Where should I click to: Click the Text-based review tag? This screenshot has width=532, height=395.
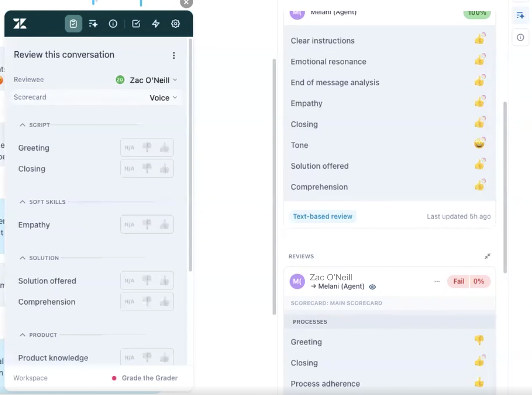click(x=322, y=216)
